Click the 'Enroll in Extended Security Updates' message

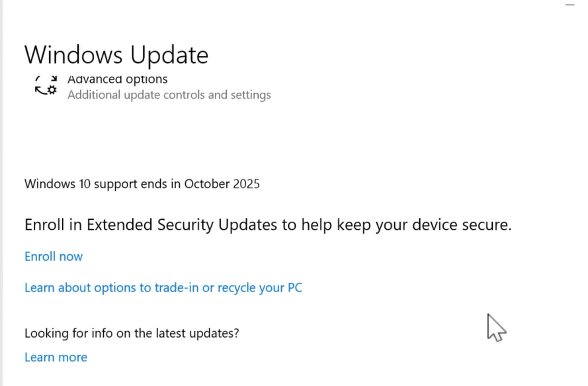pos(268,224)
